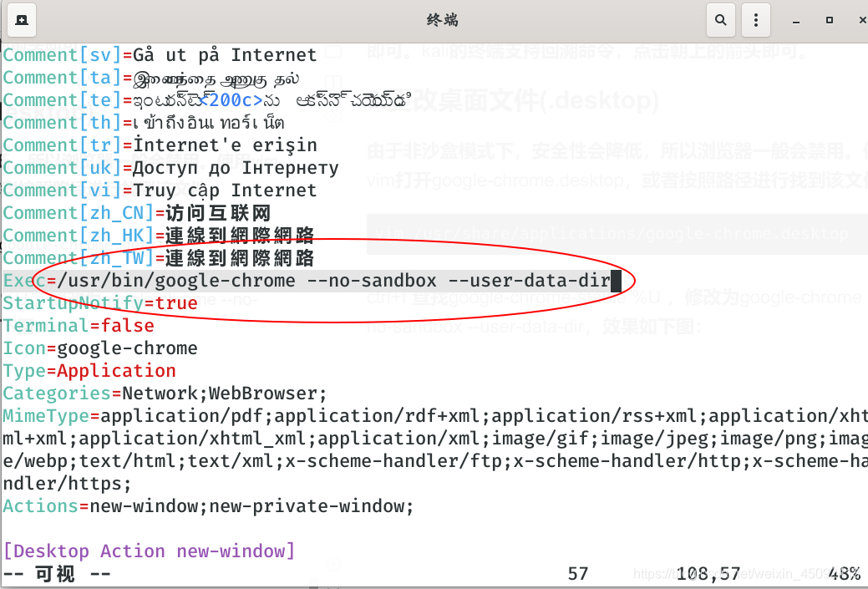The width and height of the screenshot is (868, 589).
Task: Click the 108,57 cursor position indicator
Action: 708,574
